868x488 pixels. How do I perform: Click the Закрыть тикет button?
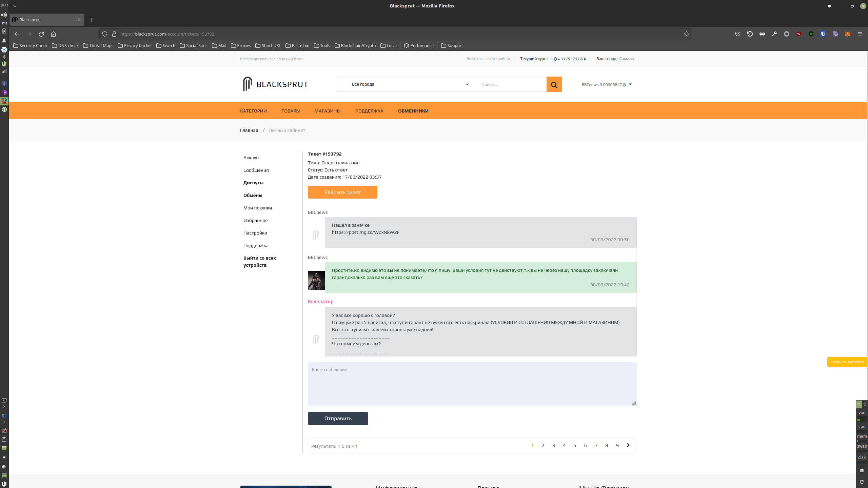pos(342,192)
